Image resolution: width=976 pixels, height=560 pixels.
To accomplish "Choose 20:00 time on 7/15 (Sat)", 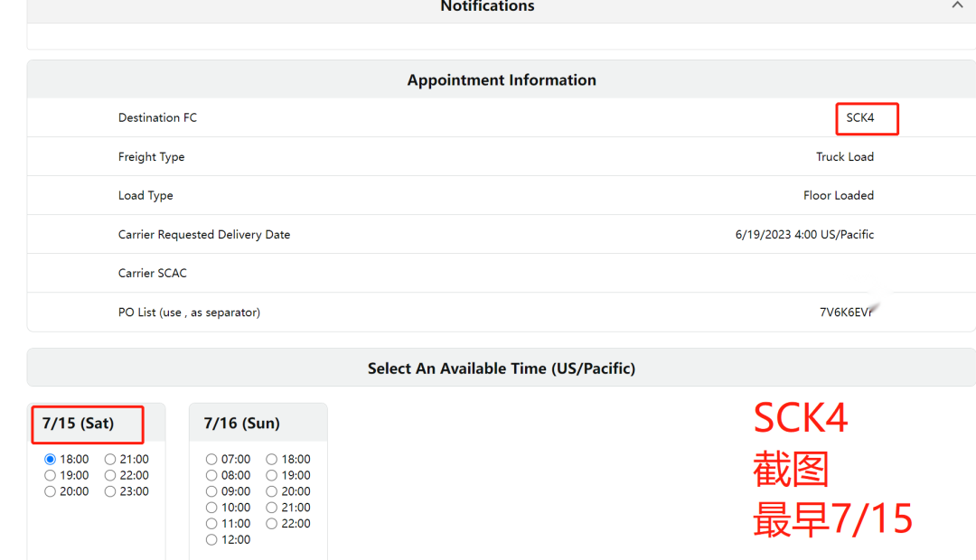I will pos(51,492).
